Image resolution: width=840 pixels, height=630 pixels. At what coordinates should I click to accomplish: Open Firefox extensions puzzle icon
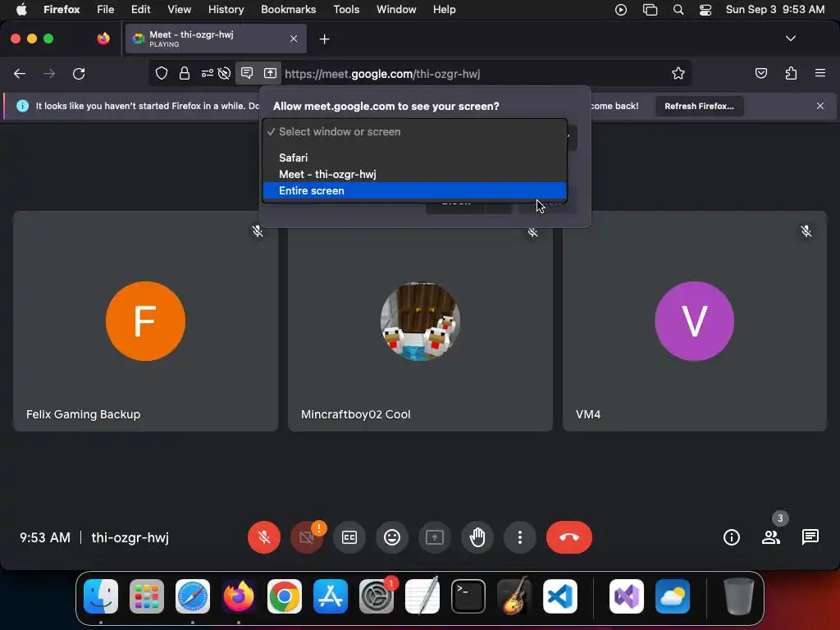792,73
